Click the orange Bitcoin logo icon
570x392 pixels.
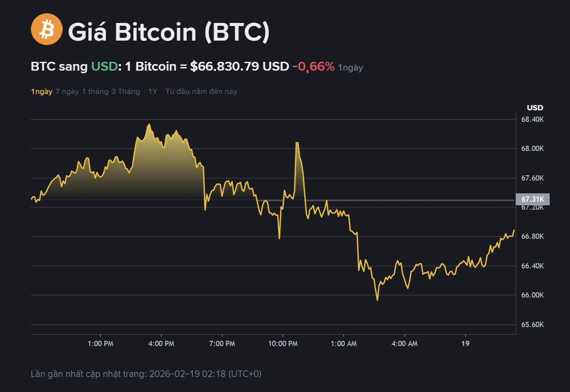[47, 29]
